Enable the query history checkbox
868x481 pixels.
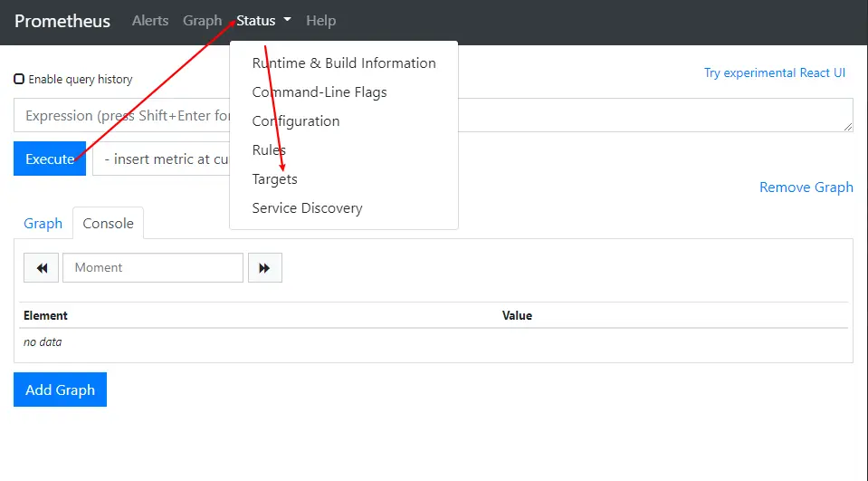click(x=19, y=79)
